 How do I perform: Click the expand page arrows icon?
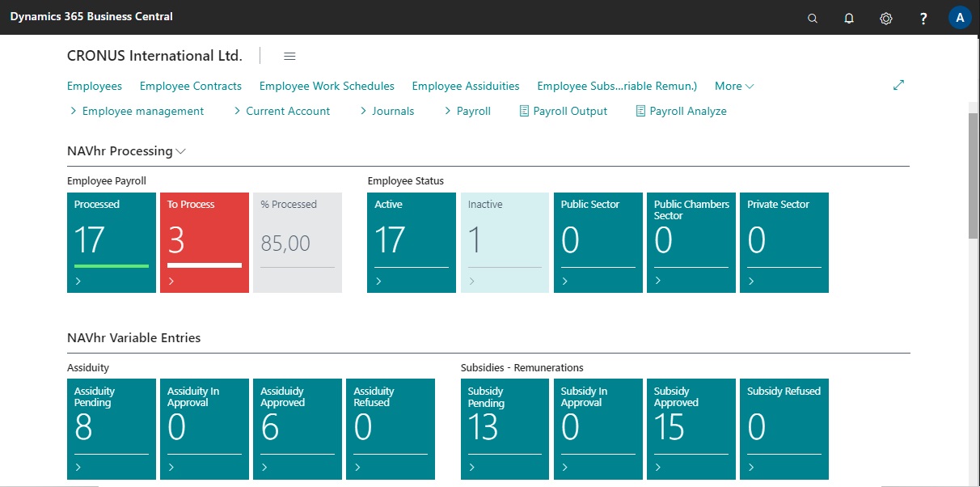(x=898, y=85)
